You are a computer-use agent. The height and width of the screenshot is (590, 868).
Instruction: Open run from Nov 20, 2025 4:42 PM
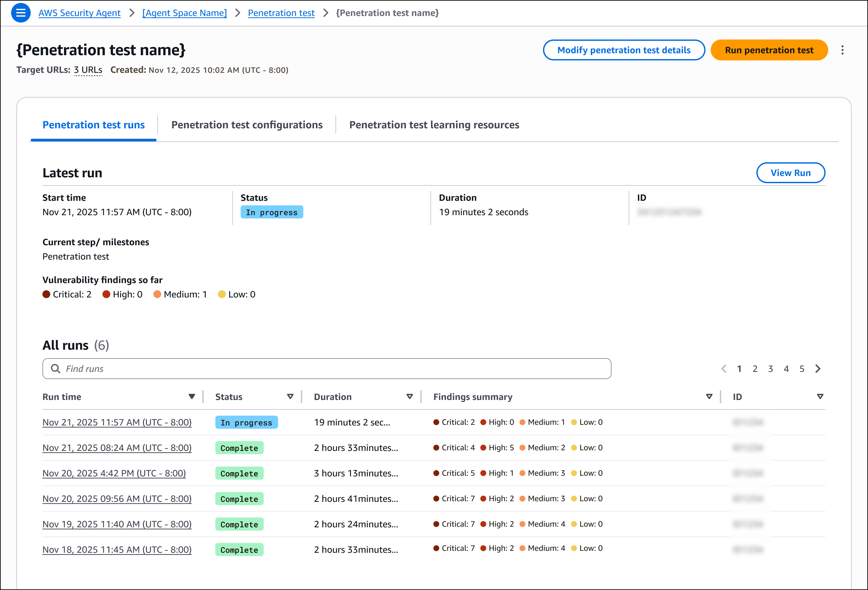coord(114,473)
